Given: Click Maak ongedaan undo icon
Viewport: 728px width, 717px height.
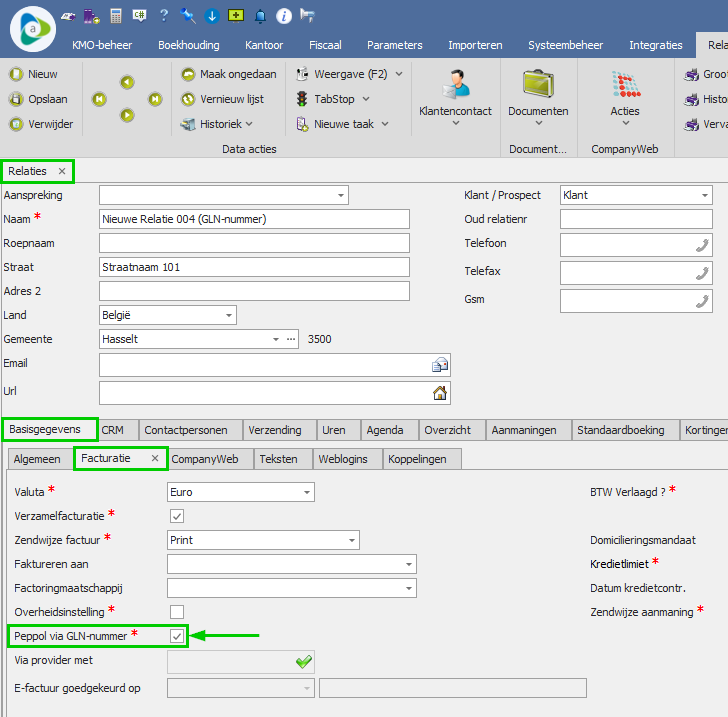Looking at the screenshot, I should click(188, 74).
